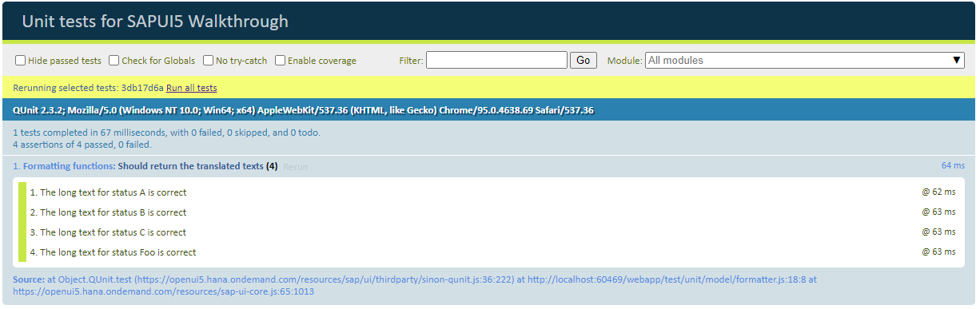The image size is (980, 309).
Task: Click the QUnit 2.3.2 user agent banner
Action: click(489, 110)
